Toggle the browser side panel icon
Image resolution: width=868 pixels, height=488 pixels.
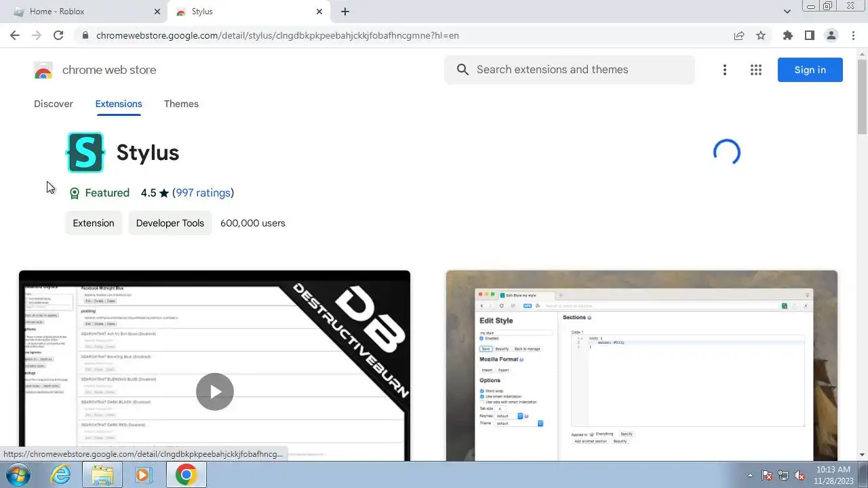coord(809,35)
